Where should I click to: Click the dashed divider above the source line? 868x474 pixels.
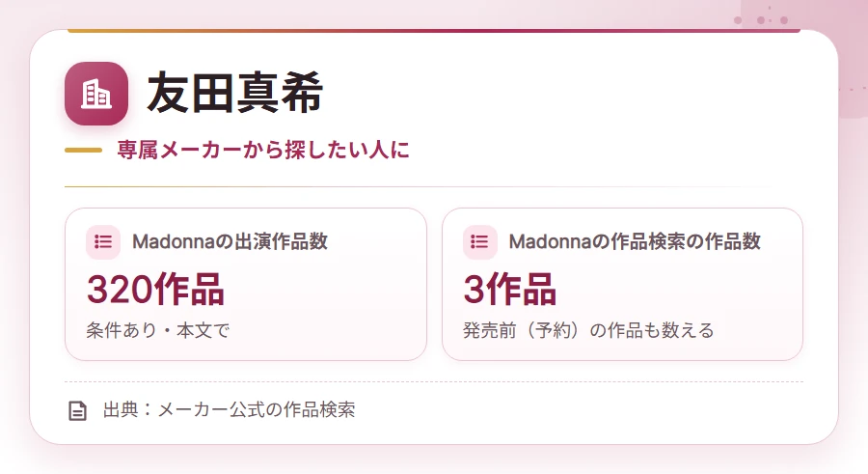[x=434, y=382]
